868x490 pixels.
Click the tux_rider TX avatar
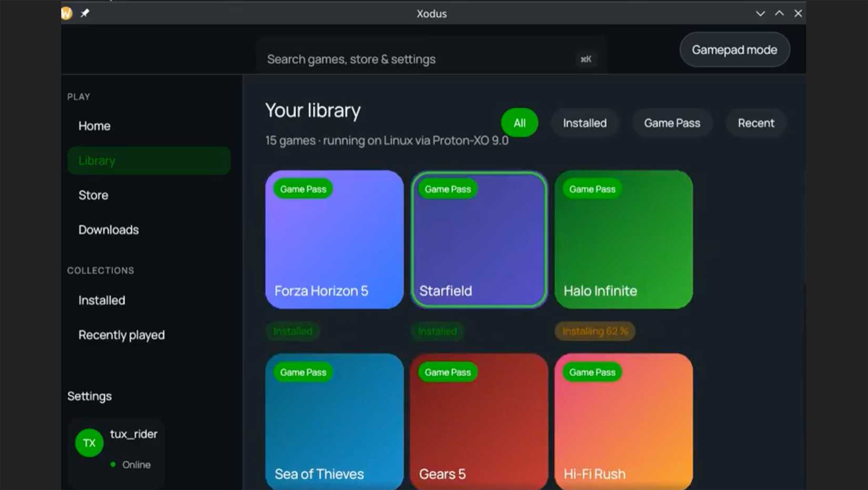point(89,443)
